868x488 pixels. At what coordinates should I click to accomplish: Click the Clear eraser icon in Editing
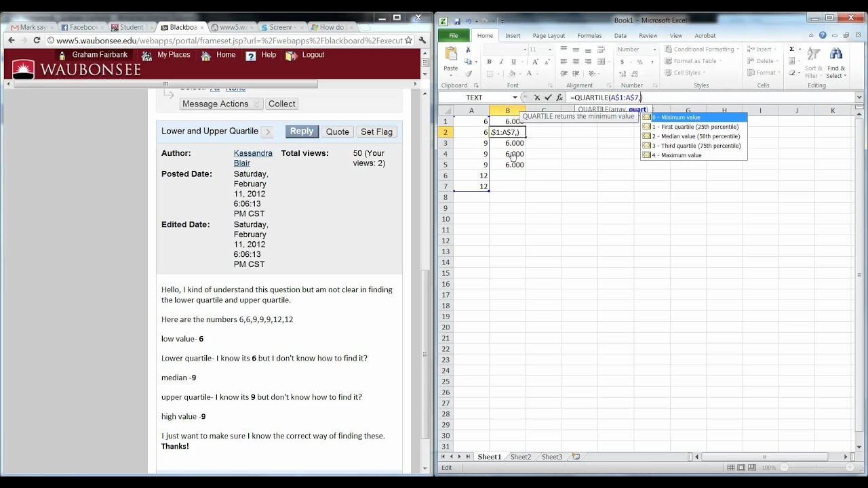coord(791,73)
